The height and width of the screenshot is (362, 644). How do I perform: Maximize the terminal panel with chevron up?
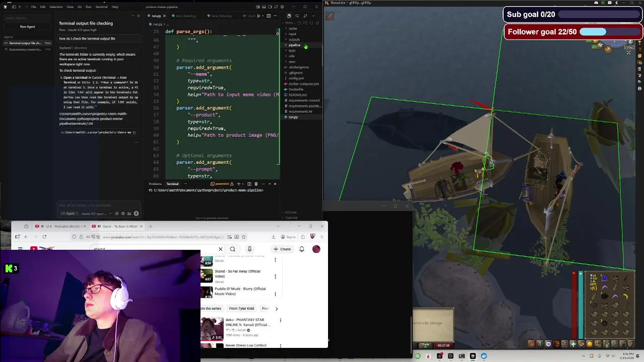coord(269,184)
